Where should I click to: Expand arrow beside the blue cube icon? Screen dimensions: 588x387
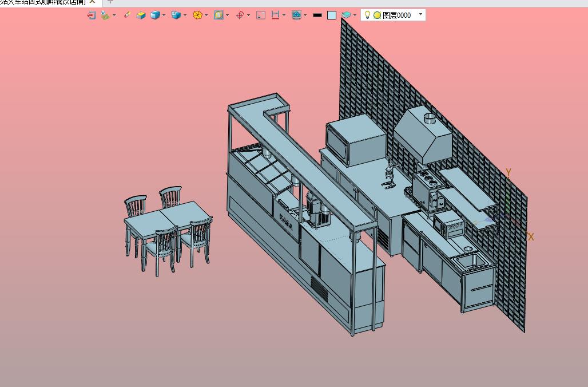point(164,15)
